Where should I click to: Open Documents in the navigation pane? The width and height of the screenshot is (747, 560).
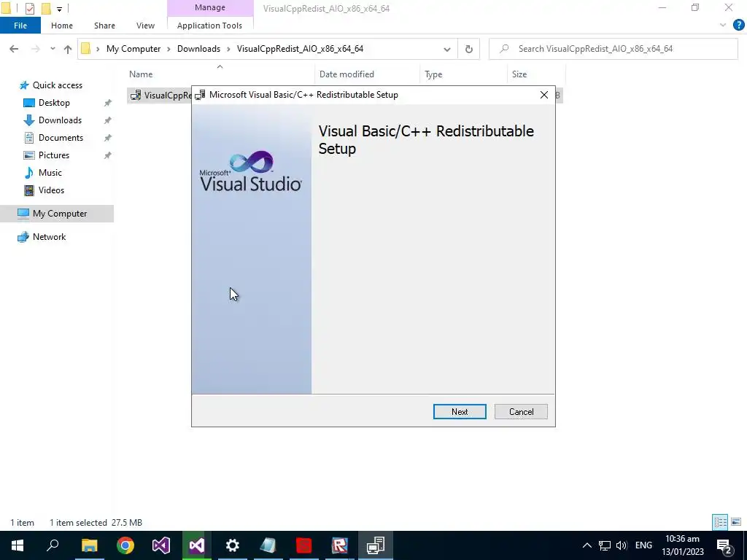click(61, 138)
